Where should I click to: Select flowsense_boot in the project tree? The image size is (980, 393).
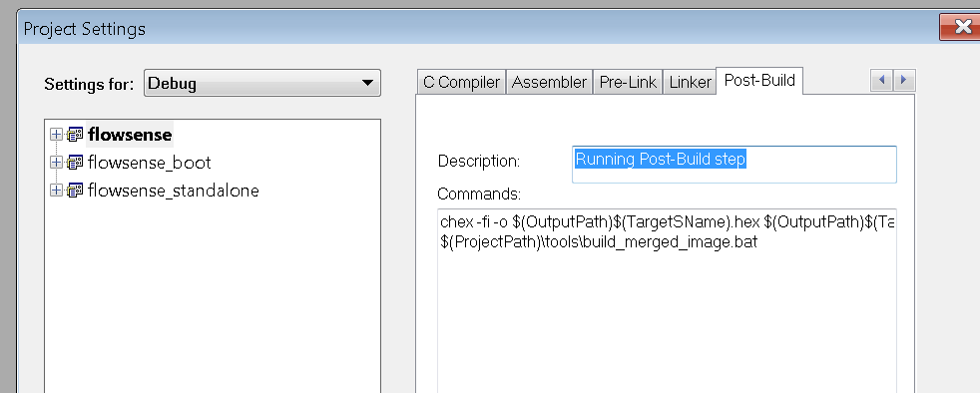[150, 163]
